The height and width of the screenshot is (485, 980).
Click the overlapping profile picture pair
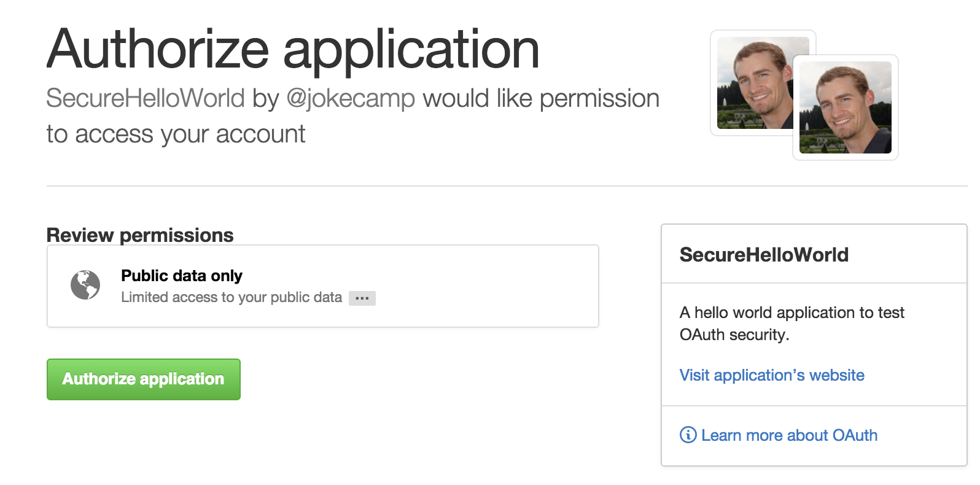798,92
